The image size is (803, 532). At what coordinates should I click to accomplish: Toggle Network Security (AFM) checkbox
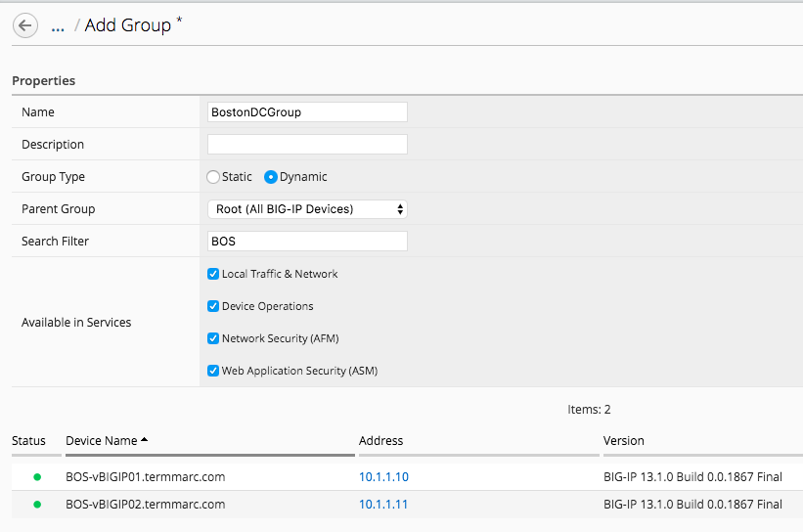pos(213,338)
